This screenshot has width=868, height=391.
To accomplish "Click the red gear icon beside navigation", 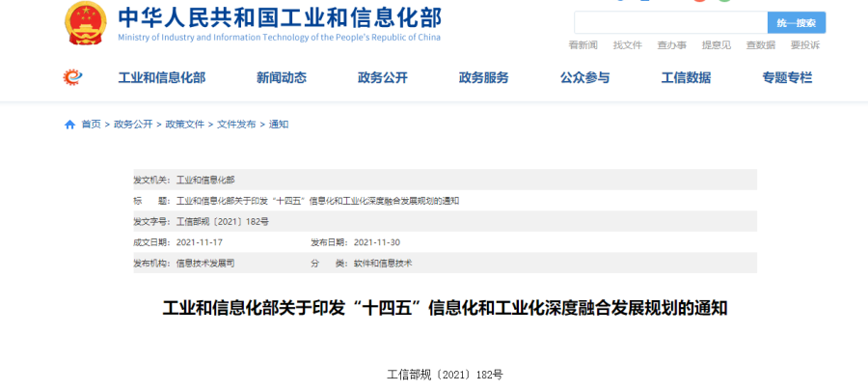I will tap(72, 77).
